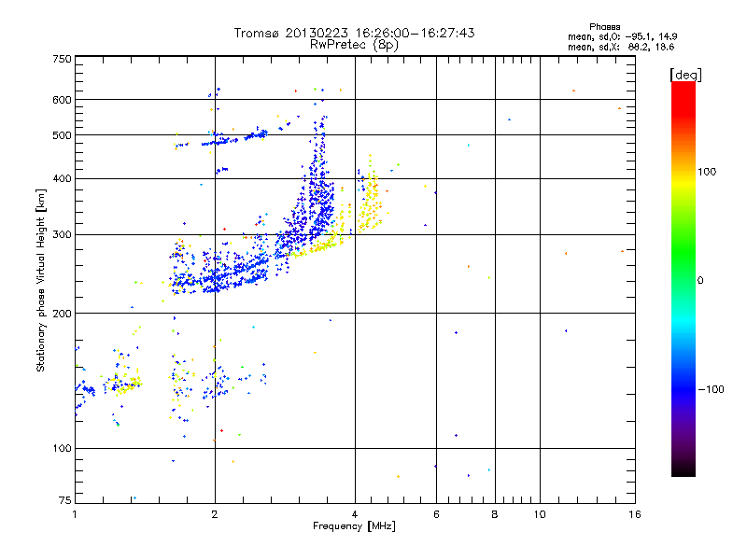Viewport: 747px width, 560px height.
Task: Click the colorbar tick label "-100"
Action: click(711, 389)
